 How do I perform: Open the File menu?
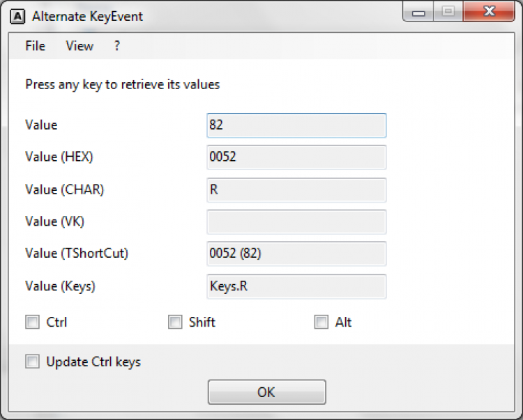35,46
